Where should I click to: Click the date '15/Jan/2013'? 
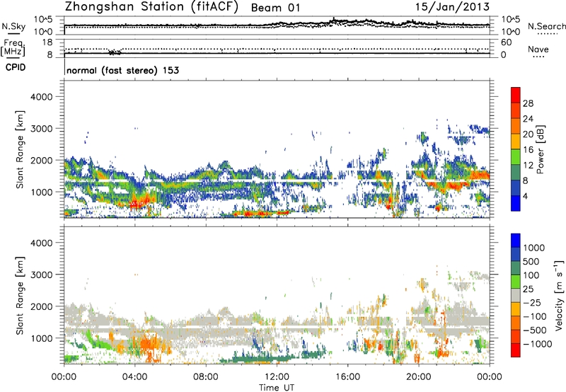point(452,7)
